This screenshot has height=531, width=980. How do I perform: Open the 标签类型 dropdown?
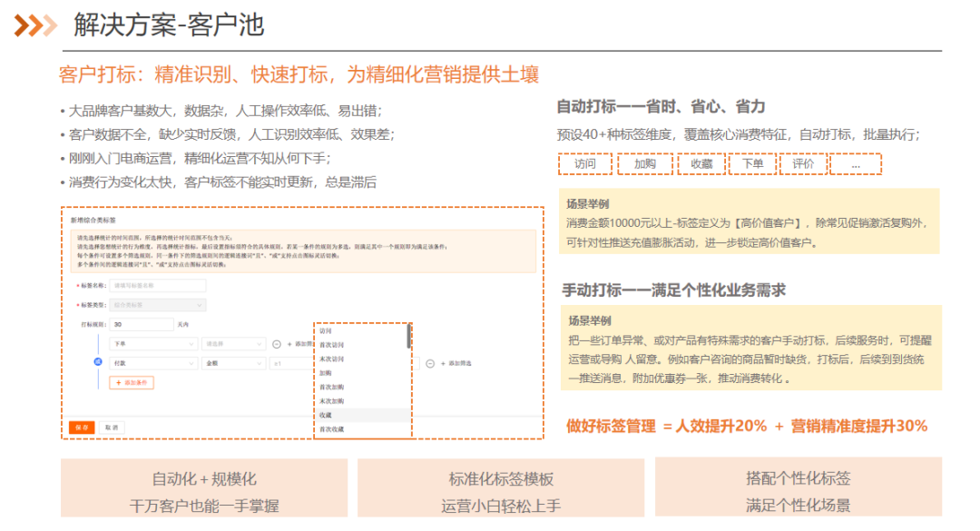pos(159,305)
